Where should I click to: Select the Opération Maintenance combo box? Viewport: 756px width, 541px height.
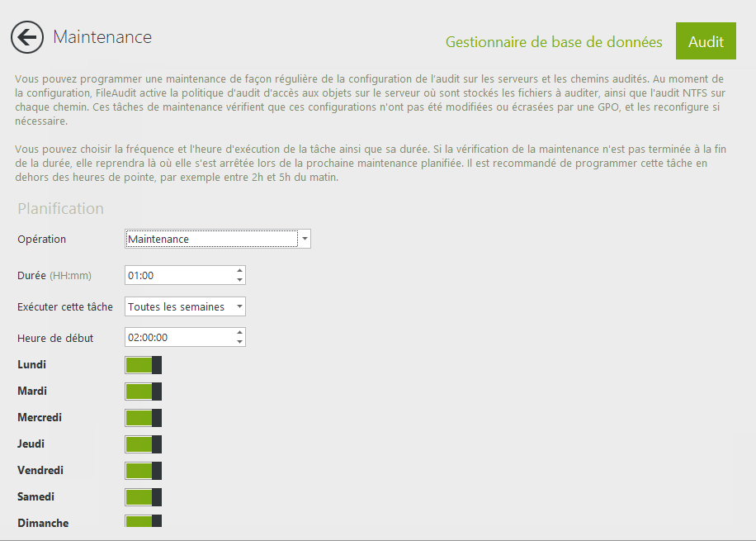pos(211,239)
